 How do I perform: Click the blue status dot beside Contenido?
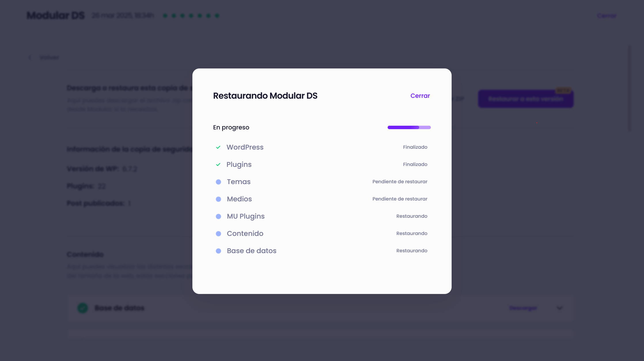click(x=218, y=234)
